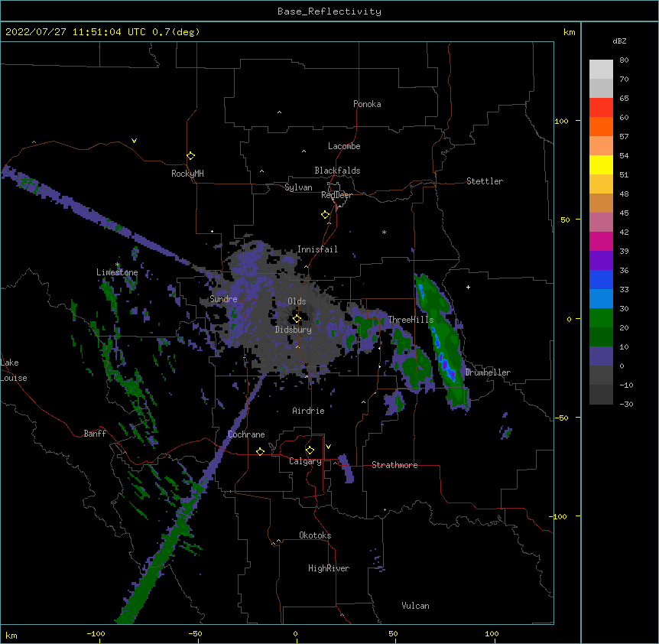659x644 pixels.
Task: Click the yellow diamond marker below Cochrane label
Action: 260,451
